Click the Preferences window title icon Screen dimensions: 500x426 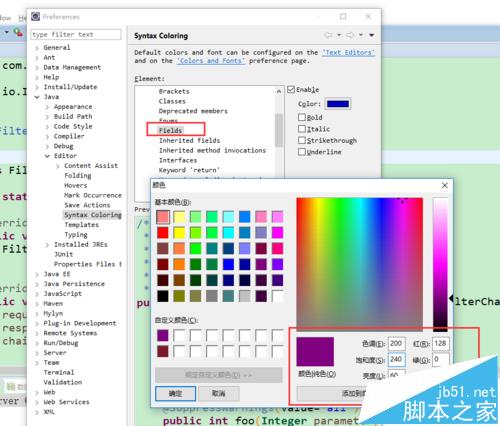point(35,16)
